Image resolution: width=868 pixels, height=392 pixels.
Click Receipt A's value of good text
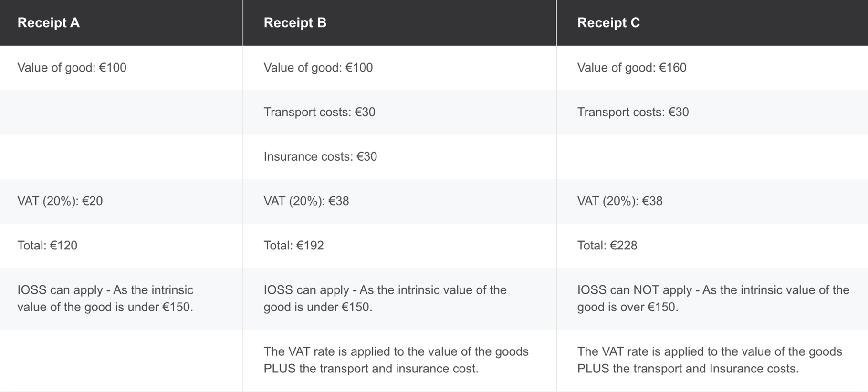[72, 68]
